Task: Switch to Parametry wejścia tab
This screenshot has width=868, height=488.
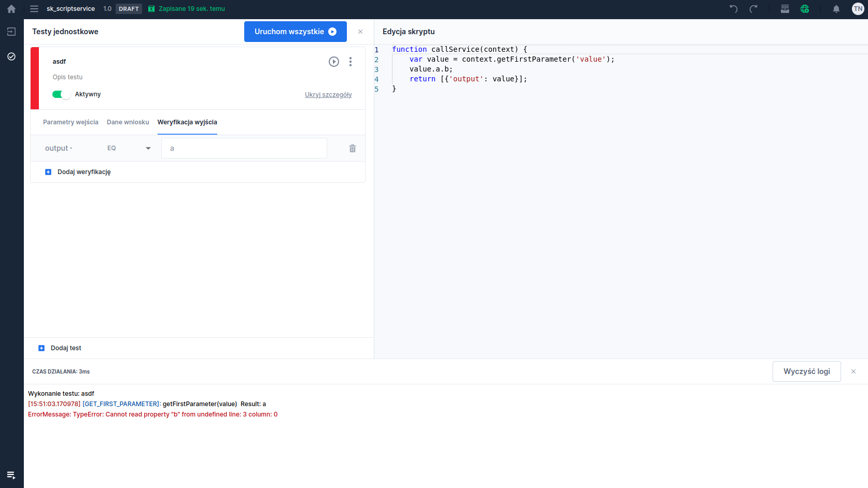Action: [x=71, y=122]
